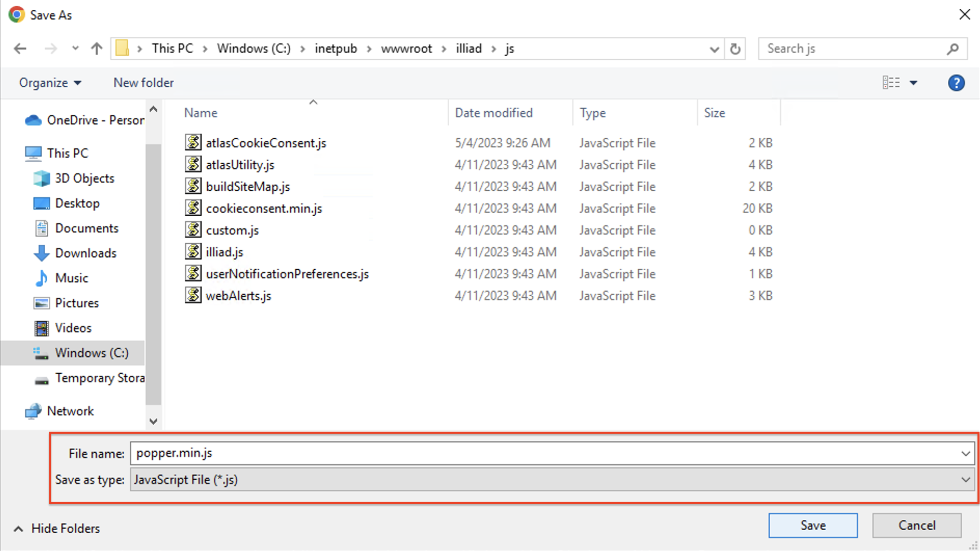Screen dimensions: 980x551
Task: Click the search magnifier icon
Action: (952, 48)
